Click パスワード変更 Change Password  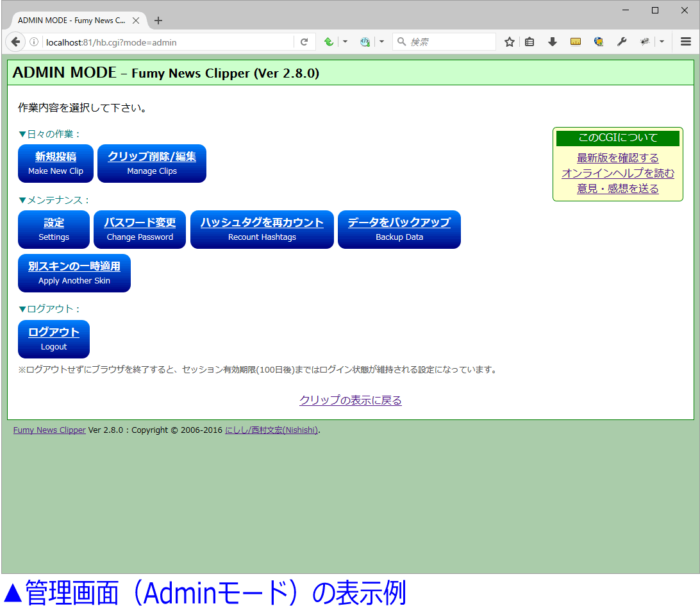[x=140, y=230]
